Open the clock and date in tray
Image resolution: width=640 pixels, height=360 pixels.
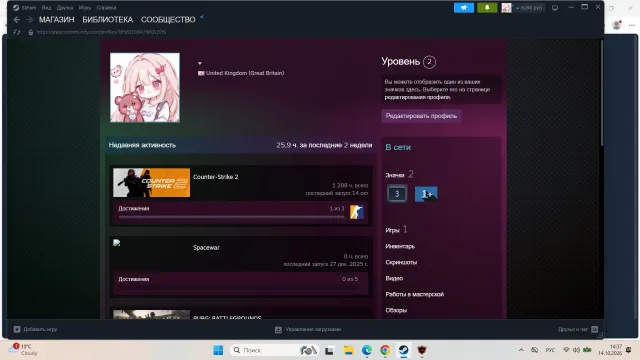610,350
